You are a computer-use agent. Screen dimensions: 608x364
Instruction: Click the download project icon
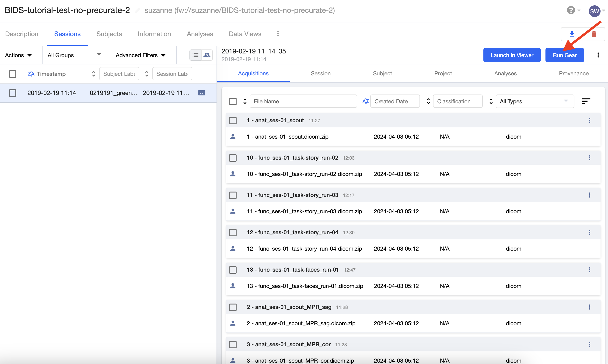point(572,34)
